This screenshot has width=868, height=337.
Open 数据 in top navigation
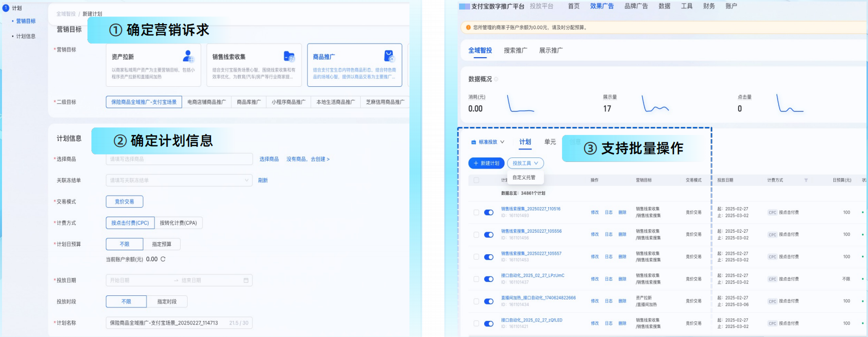point(664,6)
